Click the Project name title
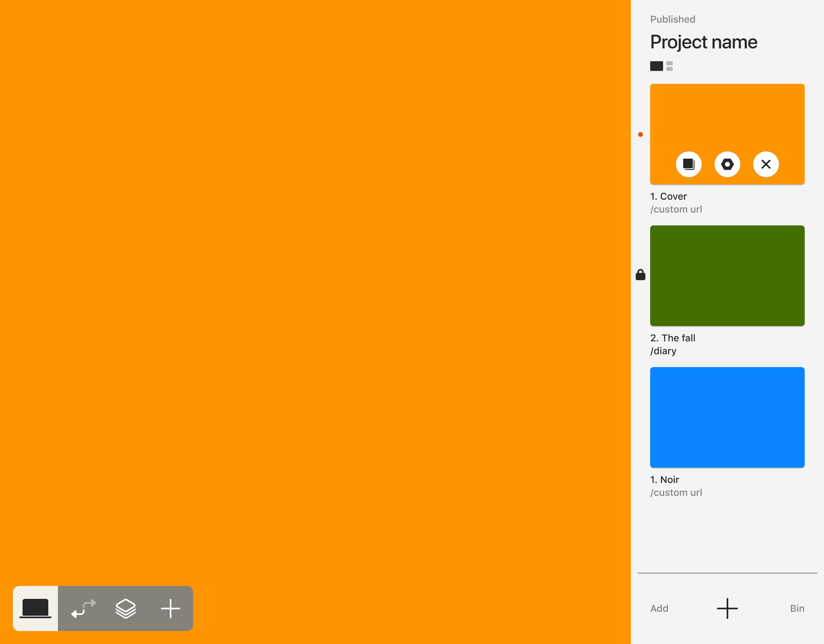 click(x=704, y=42)
